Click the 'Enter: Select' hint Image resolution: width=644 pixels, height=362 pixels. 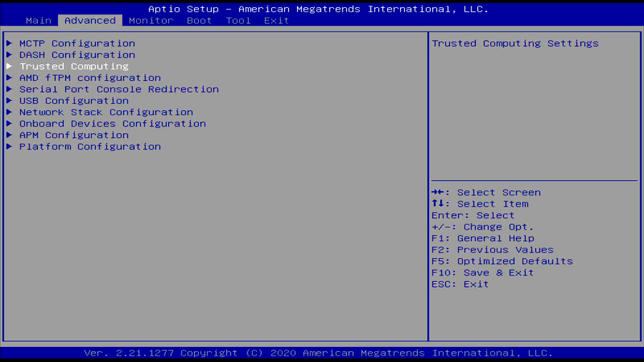point(473,215)
